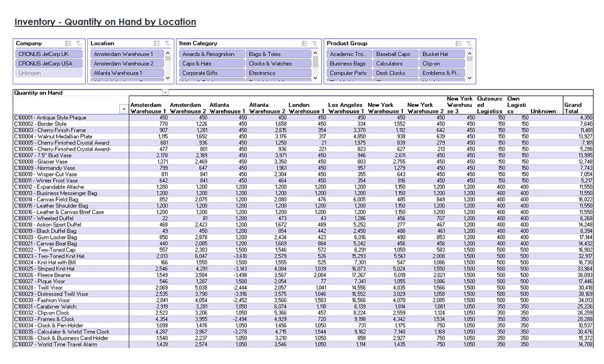Filter by Amsterdam Warehouse 2 location
Screen dimensions: 604x364
click(127, 64)
